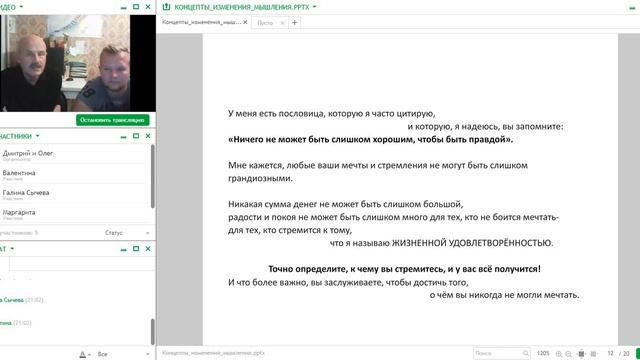
Task: Minimize the Chat panel
Action: (124, 249)
